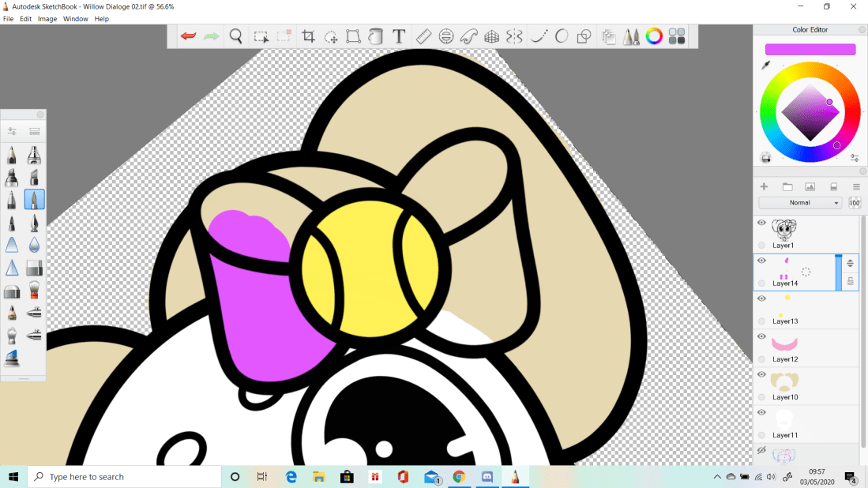The width and height of the screenshot is (868, 488).
Task: Open the Normal blend mode dropdown
Action: tap(799, 202)
